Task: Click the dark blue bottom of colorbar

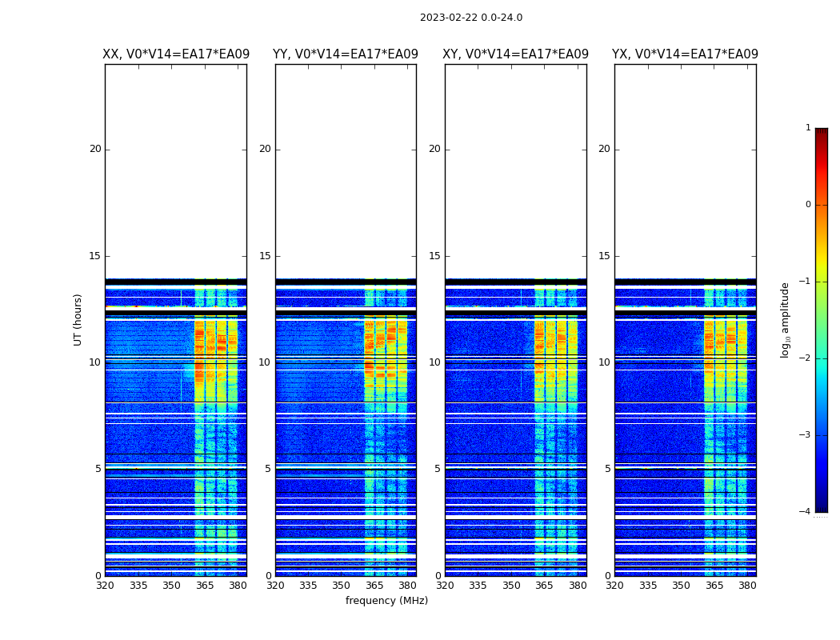Action: [821, 507]
